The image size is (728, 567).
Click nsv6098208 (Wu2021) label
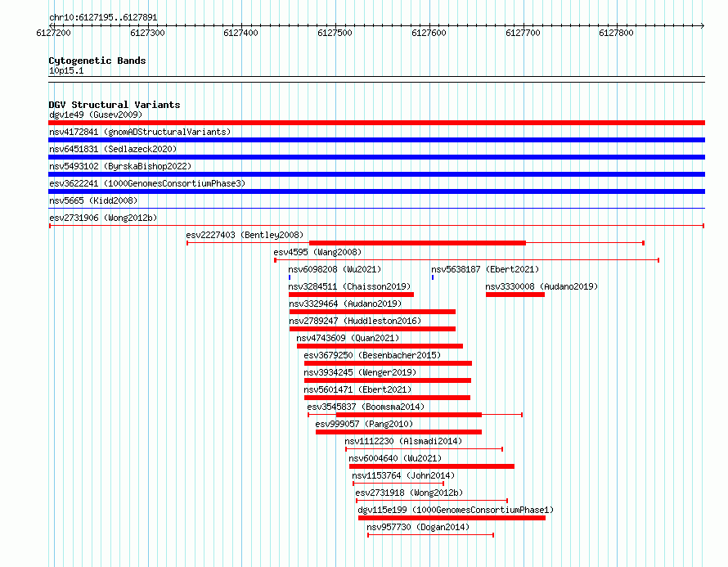pyautogui.click(x=335, y=269)
